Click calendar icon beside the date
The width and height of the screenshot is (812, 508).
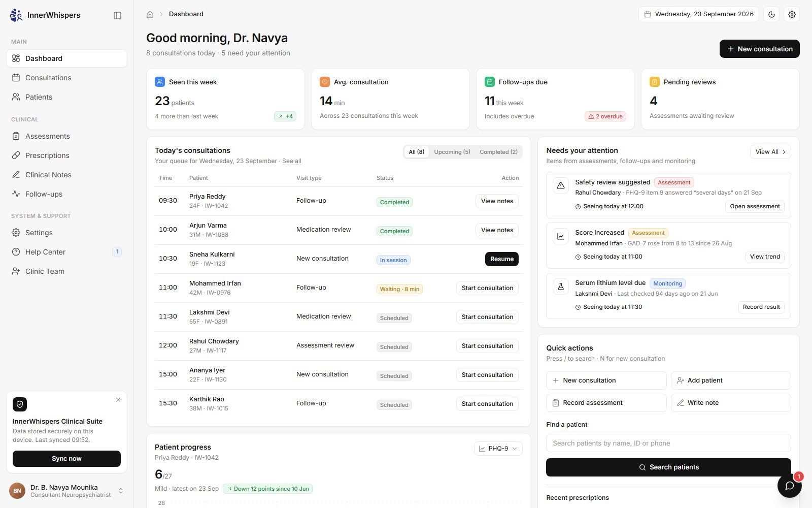[x=648, y=14]
